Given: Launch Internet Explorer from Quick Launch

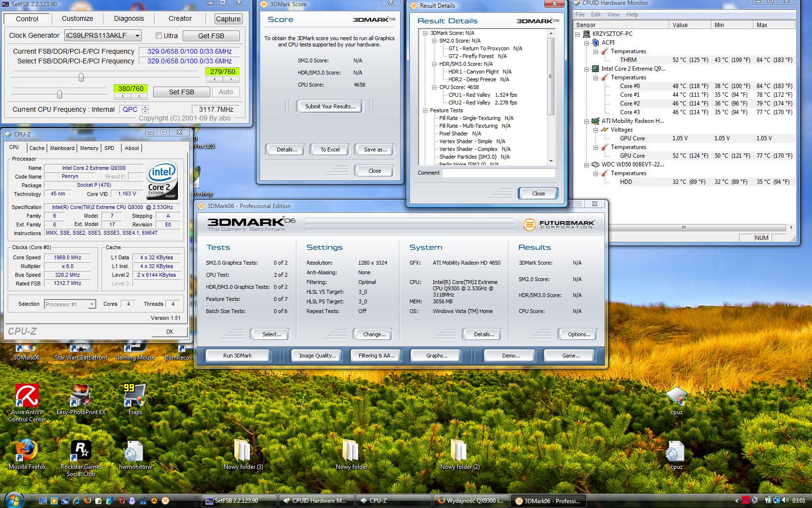Looking at the screenshot, I should coord(76,501).
